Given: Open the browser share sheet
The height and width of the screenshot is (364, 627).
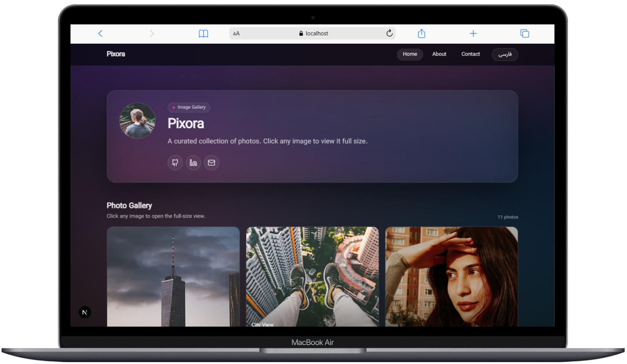Looking at the screenshot, I should pyautogui.click(x=421, y=33).
